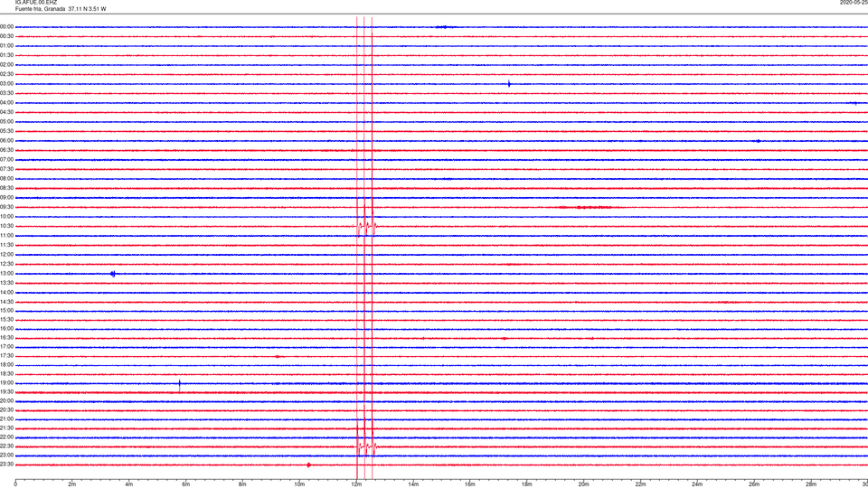Click the 2m tick label on time axis
868x488 pixels.
(72, 484)
